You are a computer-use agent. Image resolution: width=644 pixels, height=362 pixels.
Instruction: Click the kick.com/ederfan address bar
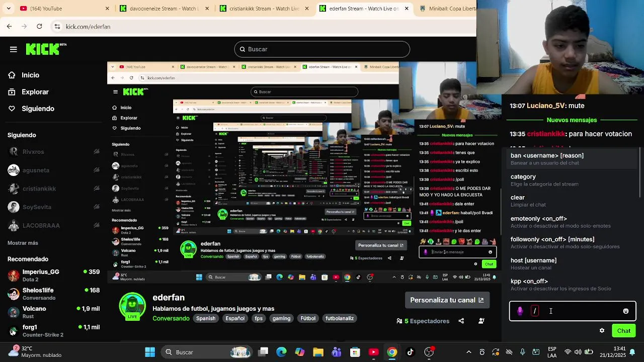coord(262,27)
